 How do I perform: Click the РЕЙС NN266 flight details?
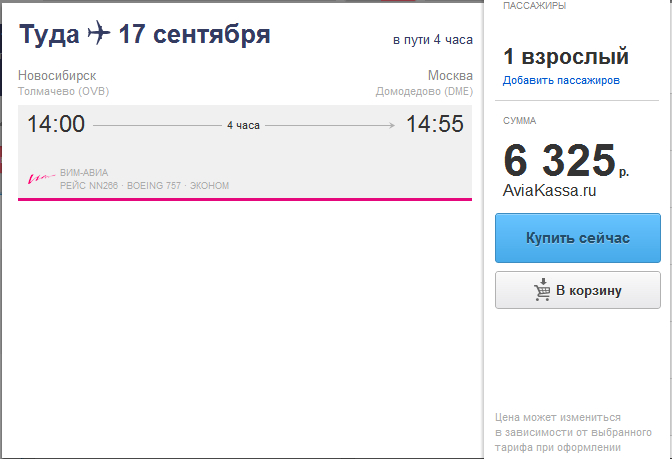144,186
